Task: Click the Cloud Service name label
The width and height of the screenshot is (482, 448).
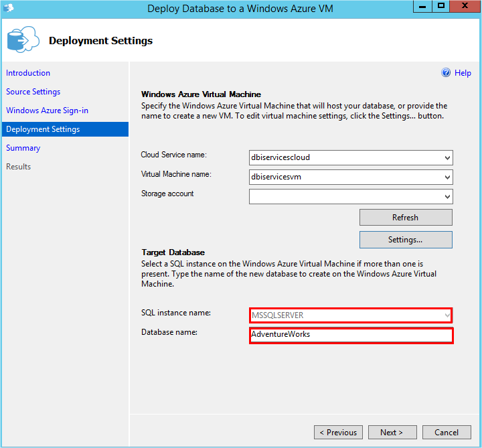Action: (173, 155)
